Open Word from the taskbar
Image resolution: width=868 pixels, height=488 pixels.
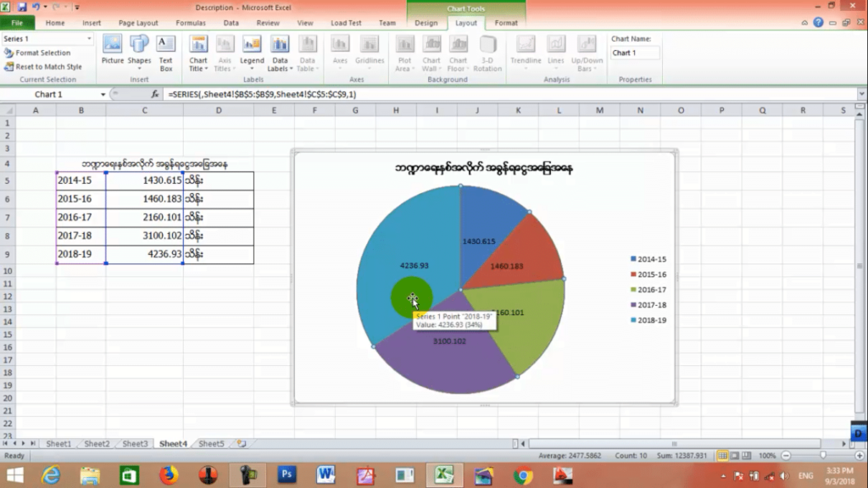coord(326,474)
